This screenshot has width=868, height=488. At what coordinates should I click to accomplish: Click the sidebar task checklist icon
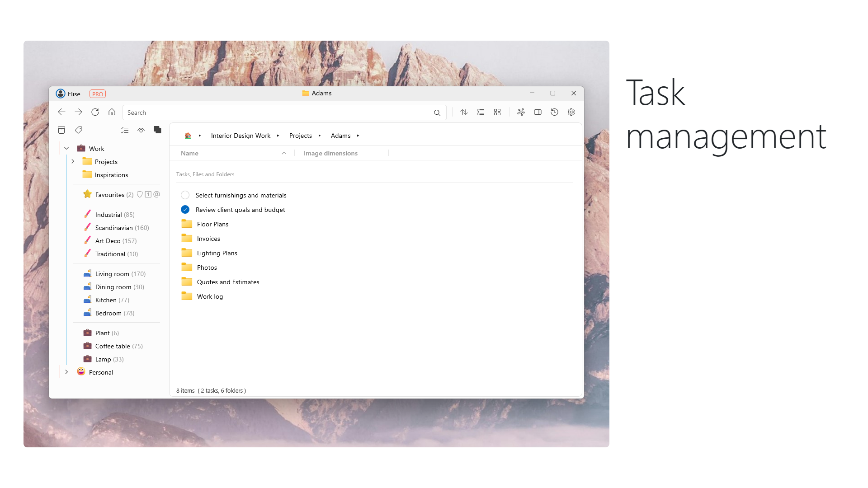[125, 130]
